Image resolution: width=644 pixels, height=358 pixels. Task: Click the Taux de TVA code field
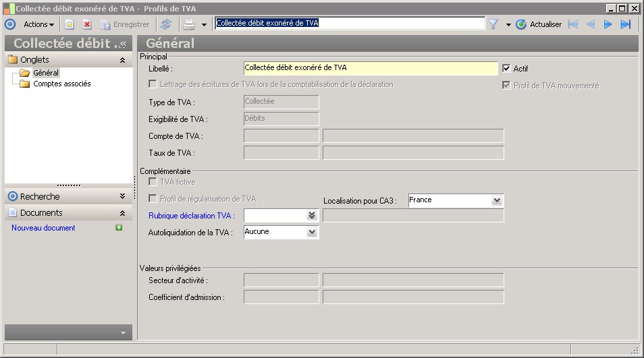[281, 152]
